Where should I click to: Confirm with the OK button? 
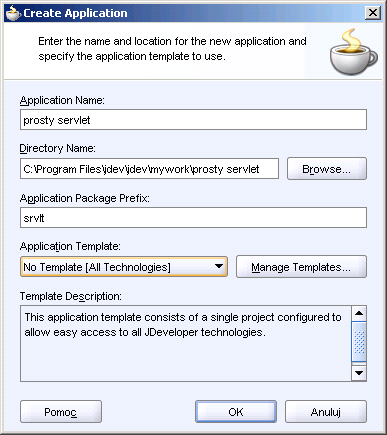(236, 412)
